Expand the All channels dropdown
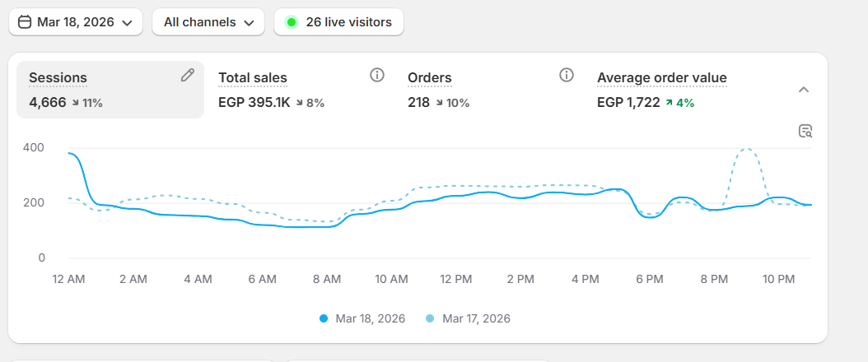Image resolution: width=868 pixels, height=362 pixels. tap(208, 22)
